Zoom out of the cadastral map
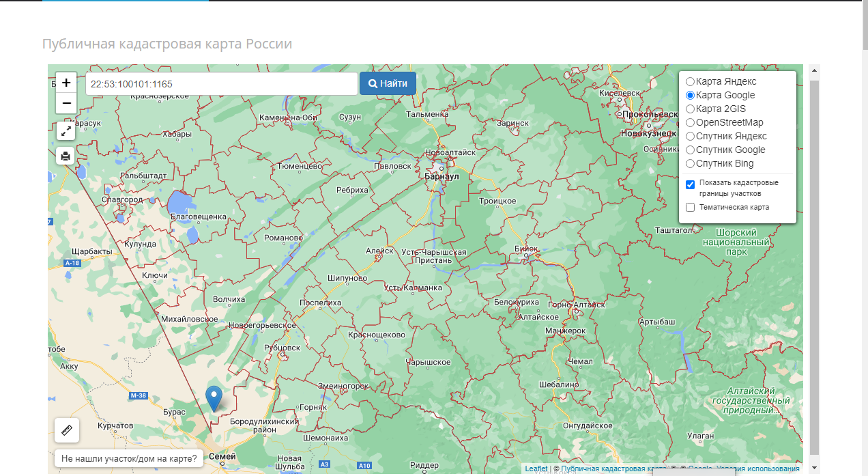868x476 pixels. (x=66, y=103)
